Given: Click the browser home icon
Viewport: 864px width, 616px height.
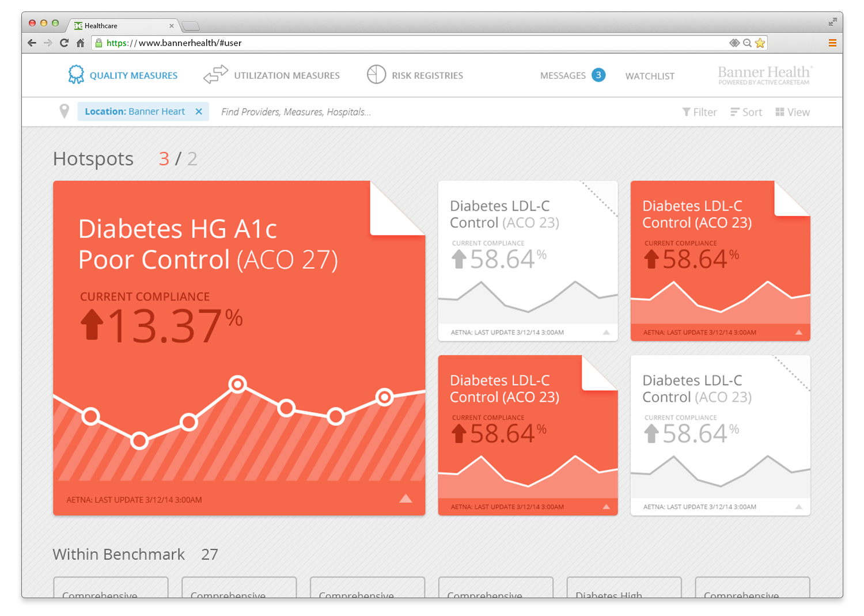Looking at the screenshot, I should click(81, 43).
